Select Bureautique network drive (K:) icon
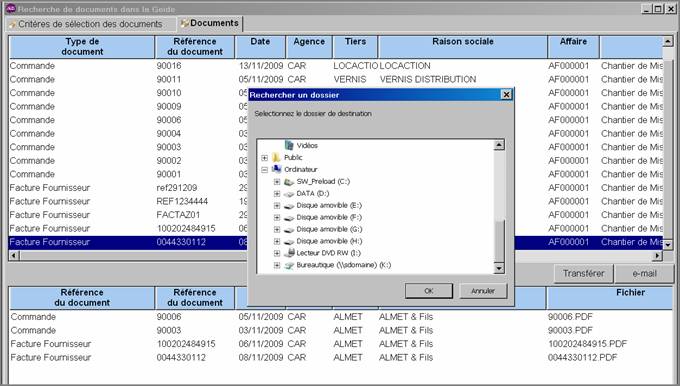The height and width of the screenshot is (386, 680). coord(289,265)
